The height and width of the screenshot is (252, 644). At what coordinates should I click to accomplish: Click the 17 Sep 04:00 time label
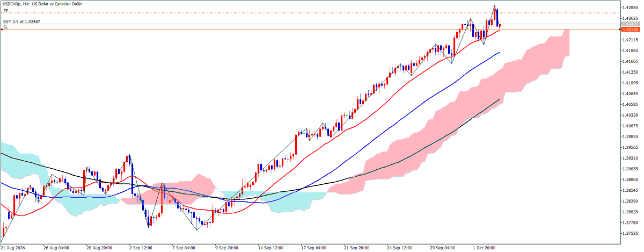coord(314,248)
